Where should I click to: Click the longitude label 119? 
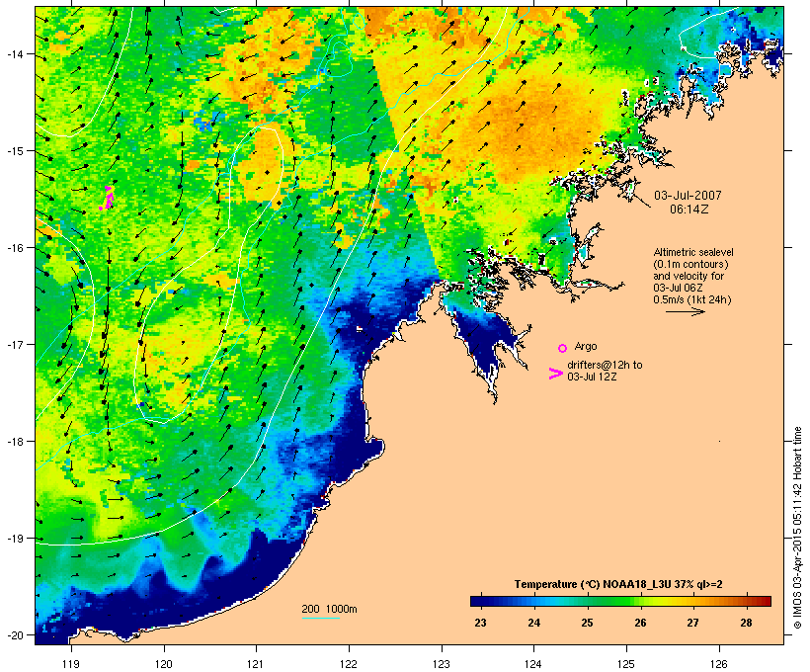coord(71,664)
